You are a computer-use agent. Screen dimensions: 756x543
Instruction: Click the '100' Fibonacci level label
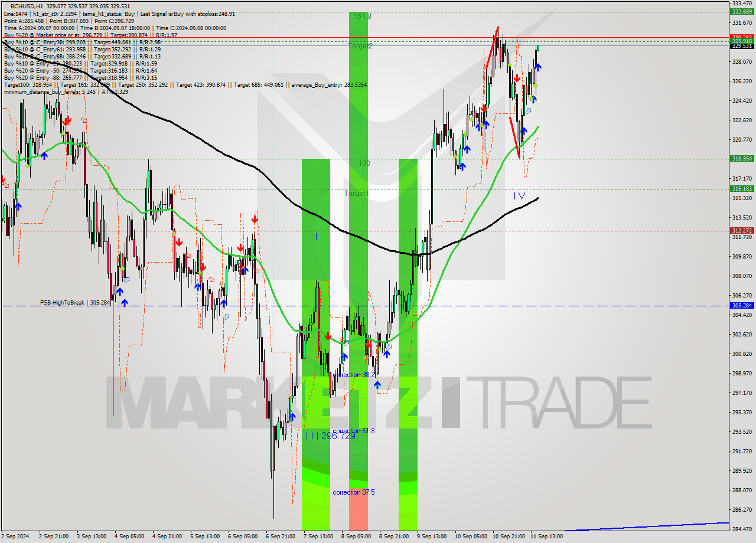(x=364, y=163)
